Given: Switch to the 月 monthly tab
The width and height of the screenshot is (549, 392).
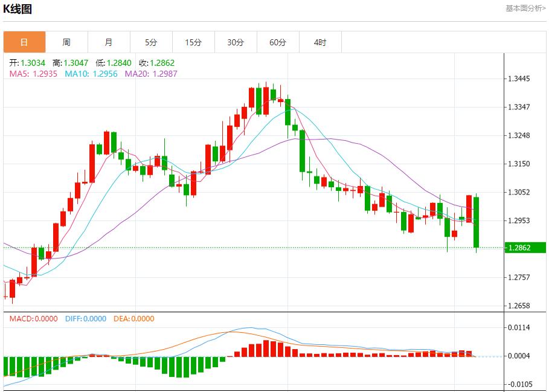Looking at the screenshot, I should (x=109, y=42).
